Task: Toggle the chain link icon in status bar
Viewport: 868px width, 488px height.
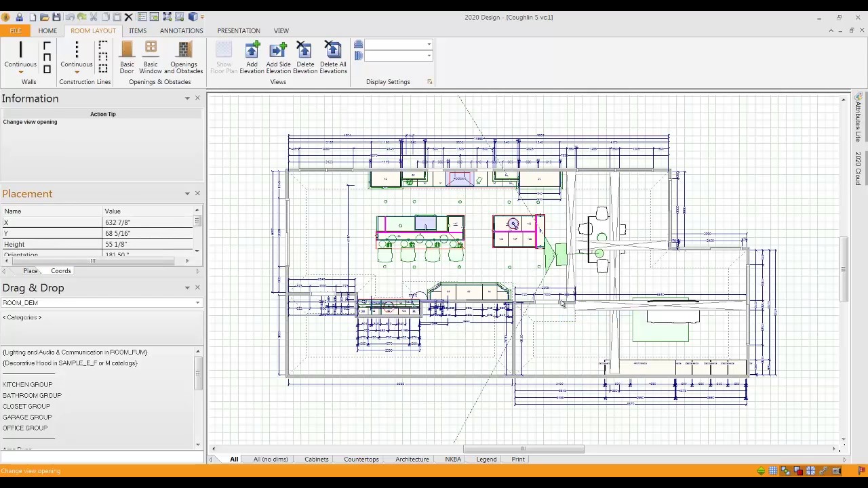Action: pos(823,471)
